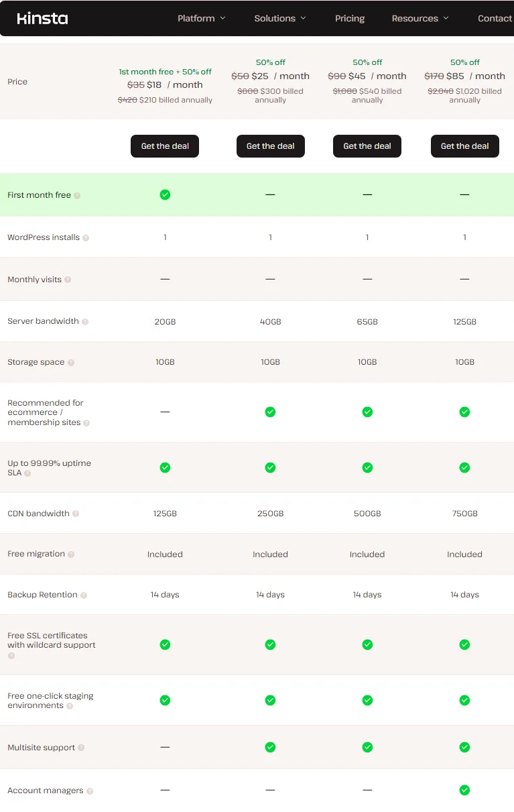Click the 'Free migration' row label
Screen dimensions: 514x812
pos(36,554)
